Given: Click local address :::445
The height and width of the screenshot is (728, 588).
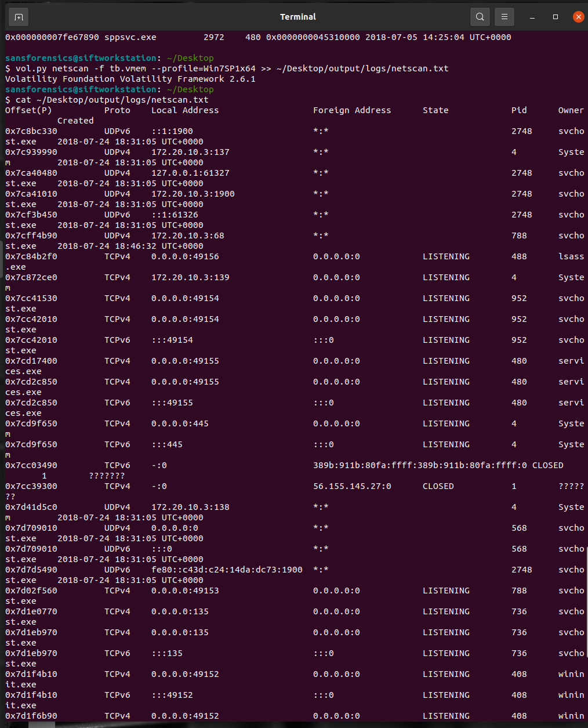Looking at the screenshot, I should [167, 444].
